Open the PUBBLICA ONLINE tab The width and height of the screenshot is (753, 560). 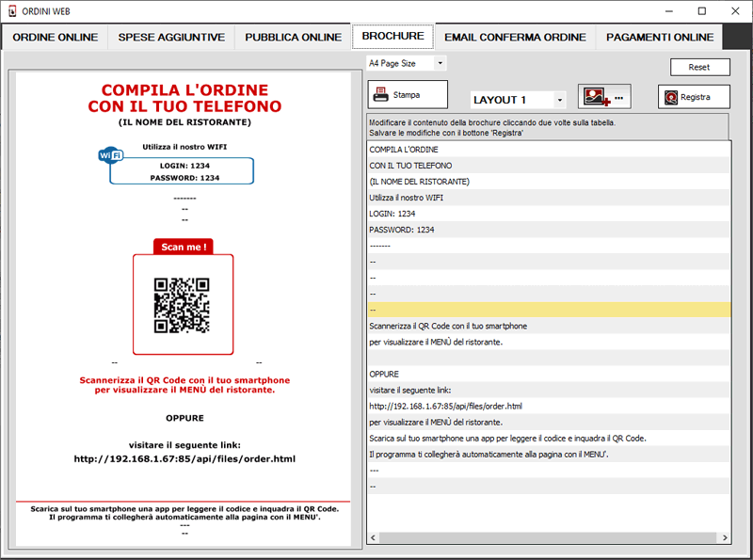(293, 38)
